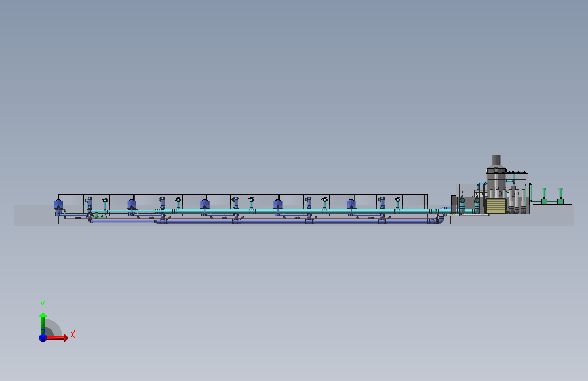The height and width of the screenshot is (381, 588).
Task: Click the green Y axis arrow of triad
Action: pyautogui.click(x=43, y=323)
